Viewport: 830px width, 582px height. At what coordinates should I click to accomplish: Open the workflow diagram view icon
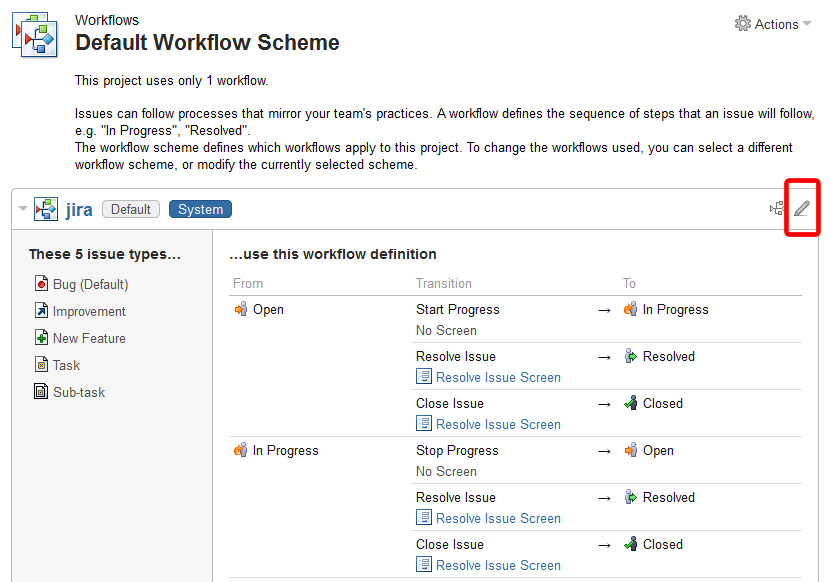[x=777, y=208]
